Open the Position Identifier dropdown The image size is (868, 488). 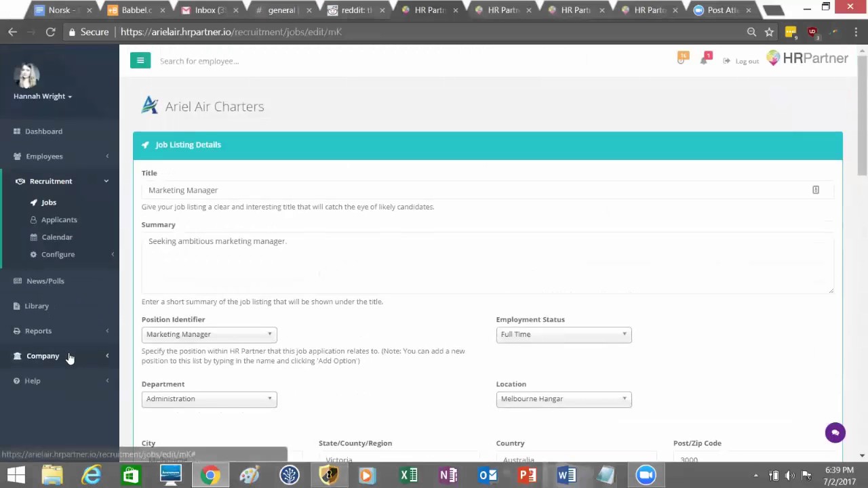(209, 334)
